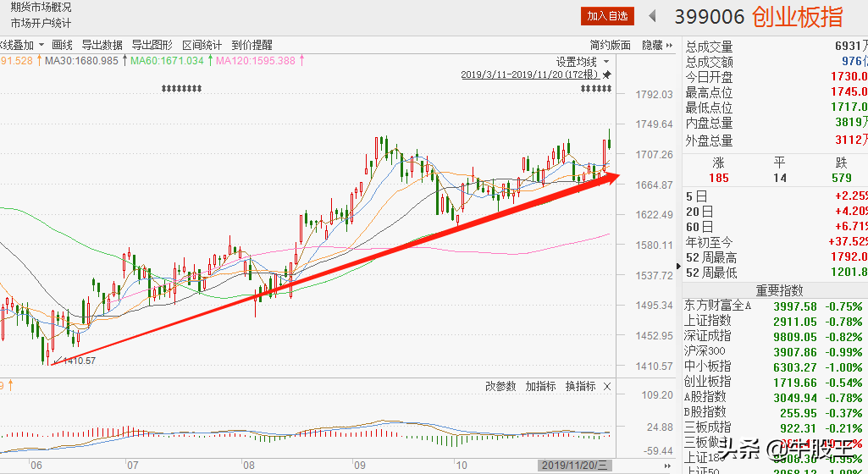Image resolution: width=868 pixels, height=474 pixels.
Task: Select 深证成指 index row
Action: 775,336
